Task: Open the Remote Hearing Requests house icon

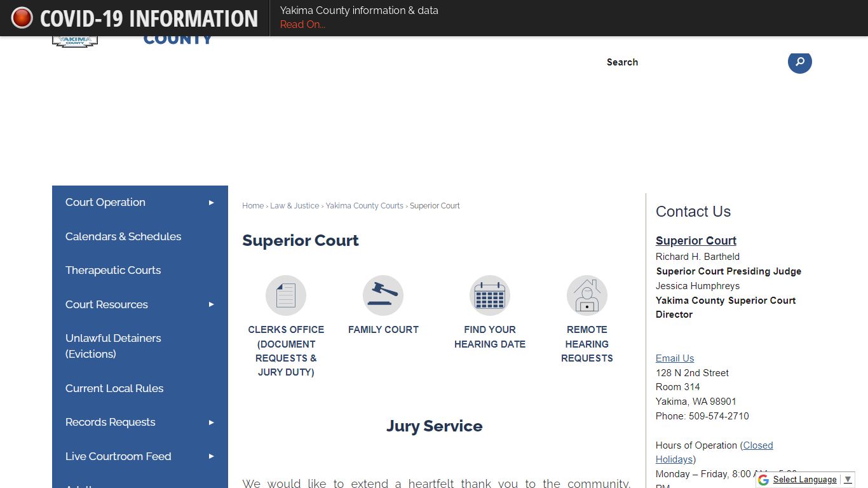Action: 587,295
